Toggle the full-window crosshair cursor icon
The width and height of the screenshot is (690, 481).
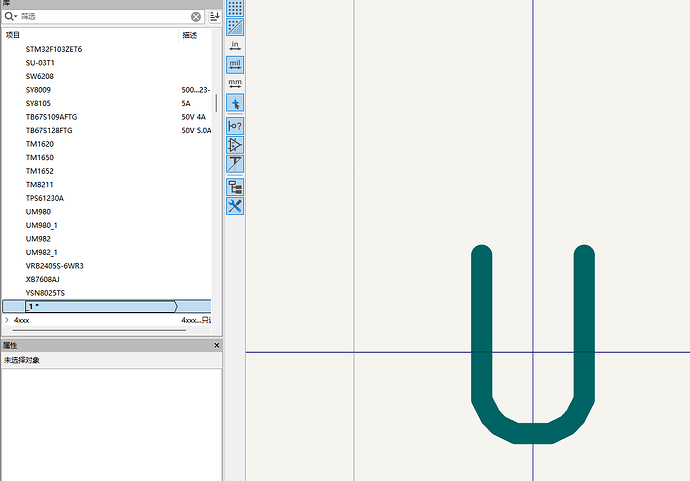[x=235, y=103]
